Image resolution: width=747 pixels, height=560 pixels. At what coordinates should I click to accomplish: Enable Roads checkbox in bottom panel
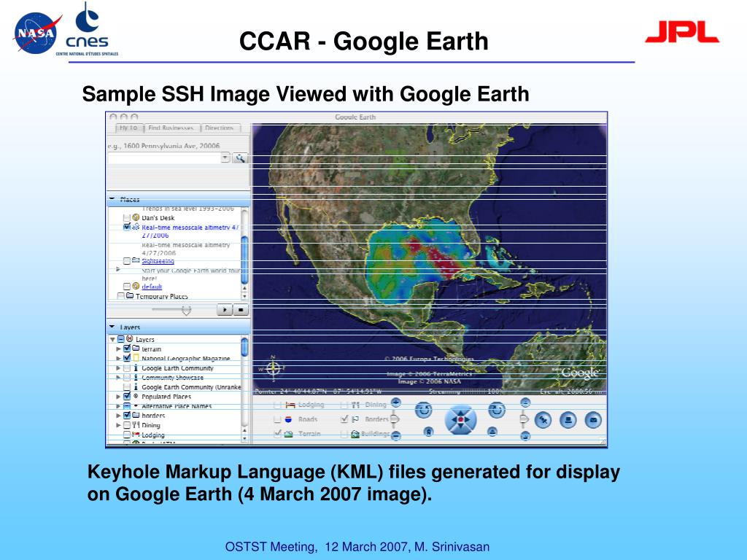coord(277,419)
